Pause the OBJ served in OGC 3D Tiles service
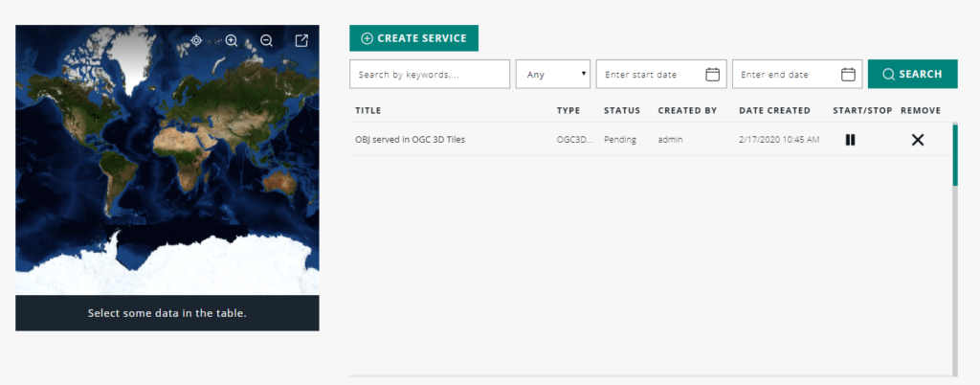The width and height of the screenshot is (980, 385). click(x=850, y=140)
